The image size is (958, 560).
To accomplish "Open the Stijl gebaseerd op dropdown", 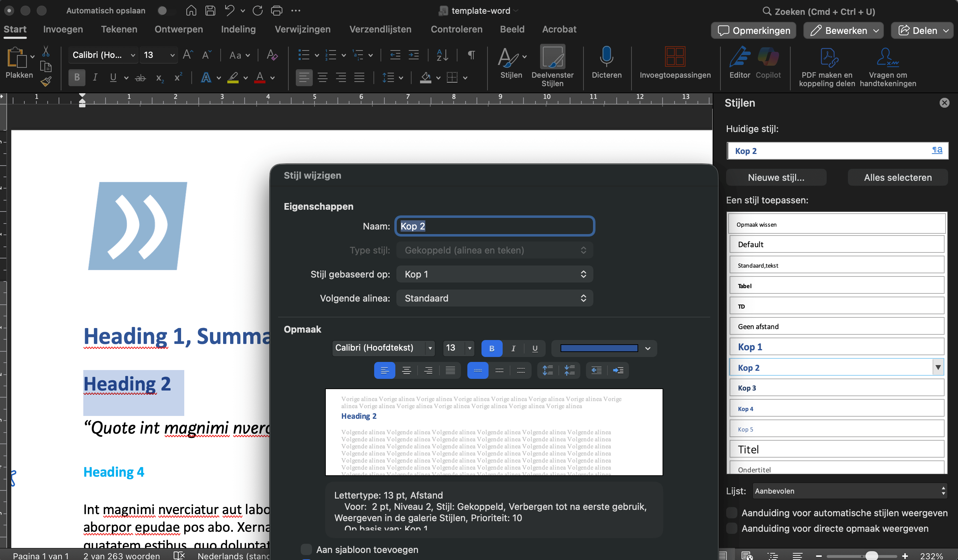I will [494, 274].
